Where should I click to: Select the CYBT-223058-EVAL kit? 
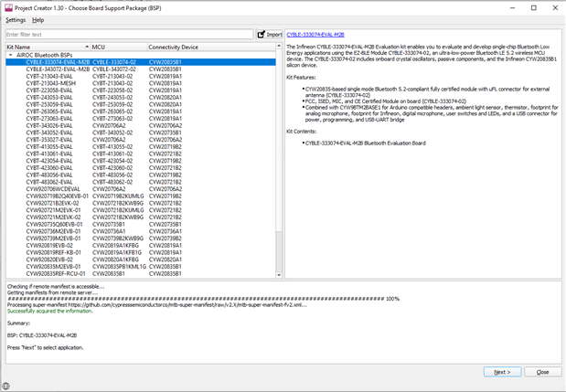[49, 90]
